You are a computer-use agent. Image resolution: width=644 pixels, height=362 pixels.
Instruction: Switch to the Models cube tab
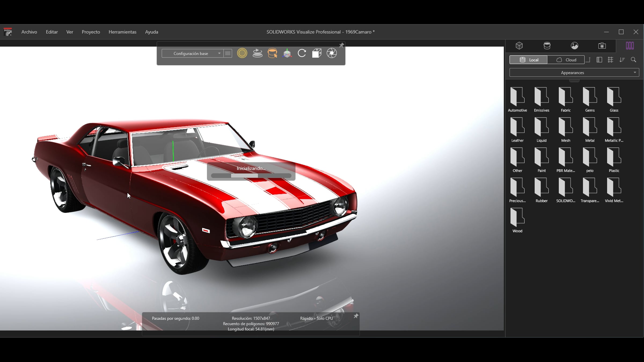click(519, 46)
